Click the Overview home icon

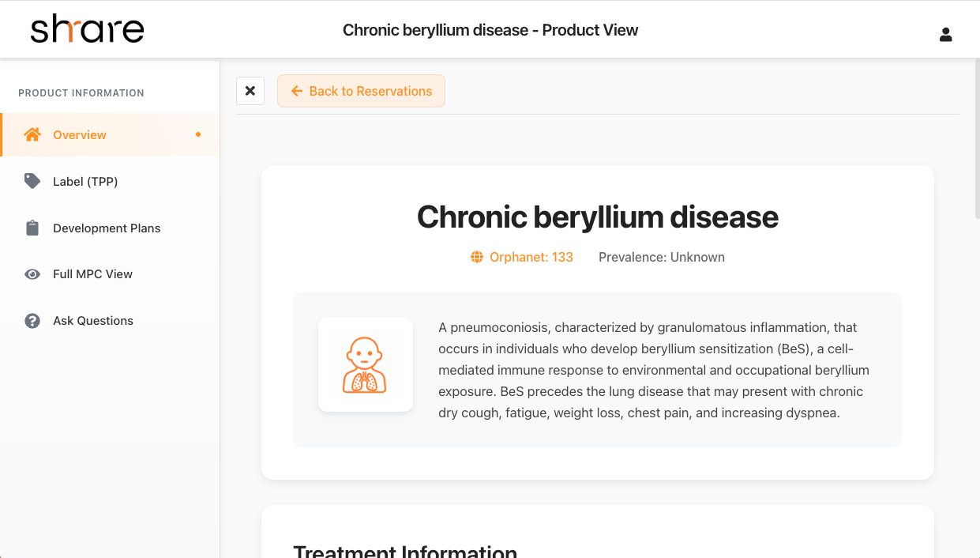point(32,134)
